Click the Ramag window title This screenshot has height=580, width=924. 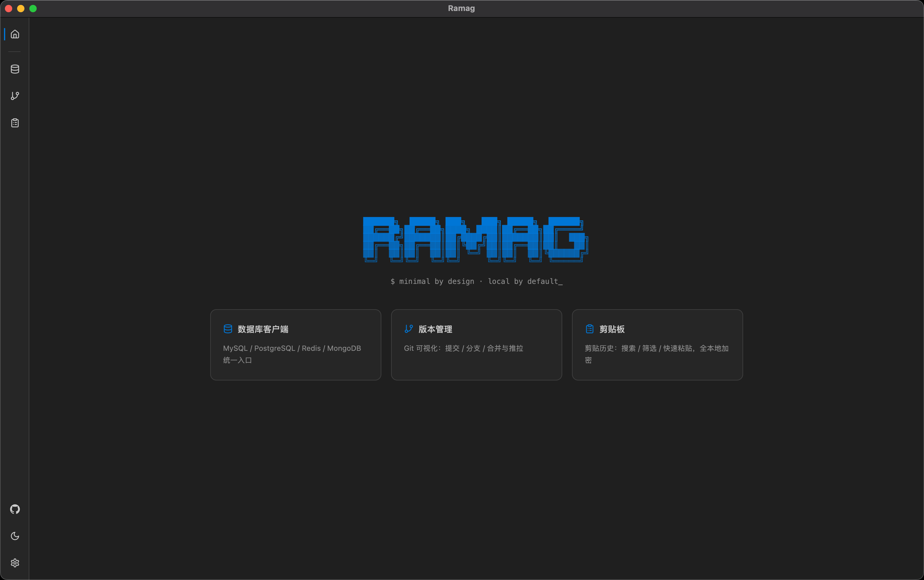[x=461, y=9]
